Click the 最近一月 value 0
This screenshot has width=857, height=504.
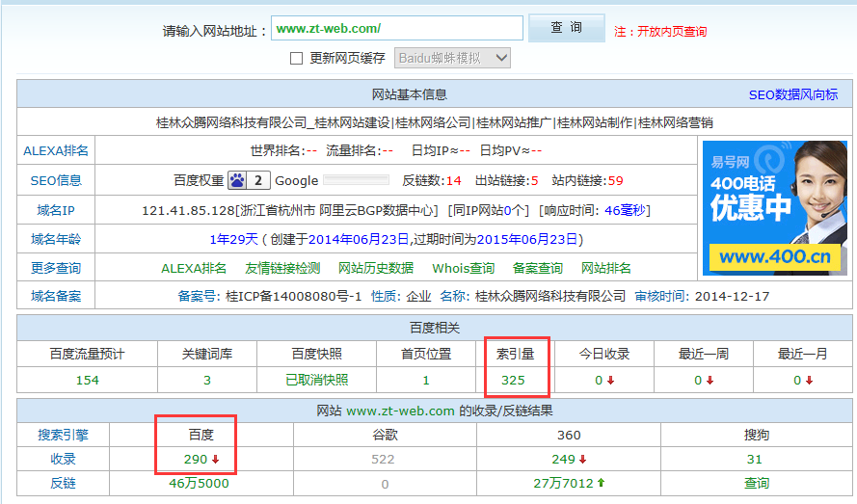(797, 380)
